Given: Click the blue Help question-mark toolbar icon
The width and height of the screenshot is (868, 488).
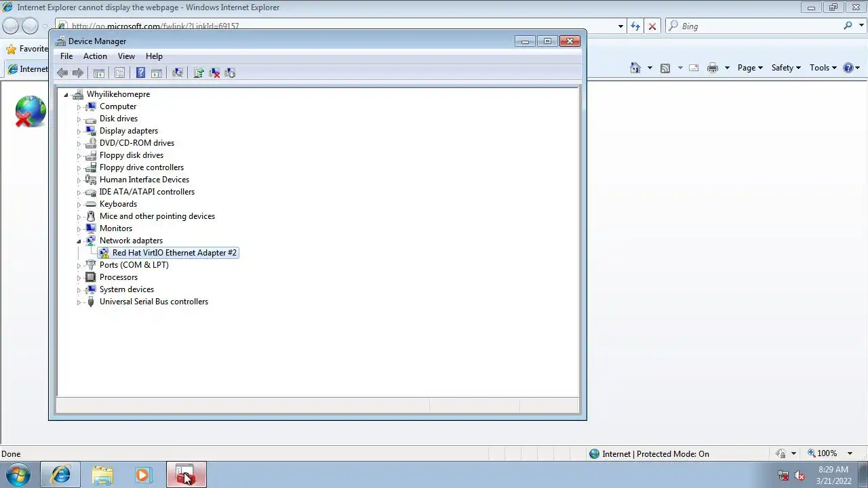Looking at the screenshot, I should tap(140, 73).
